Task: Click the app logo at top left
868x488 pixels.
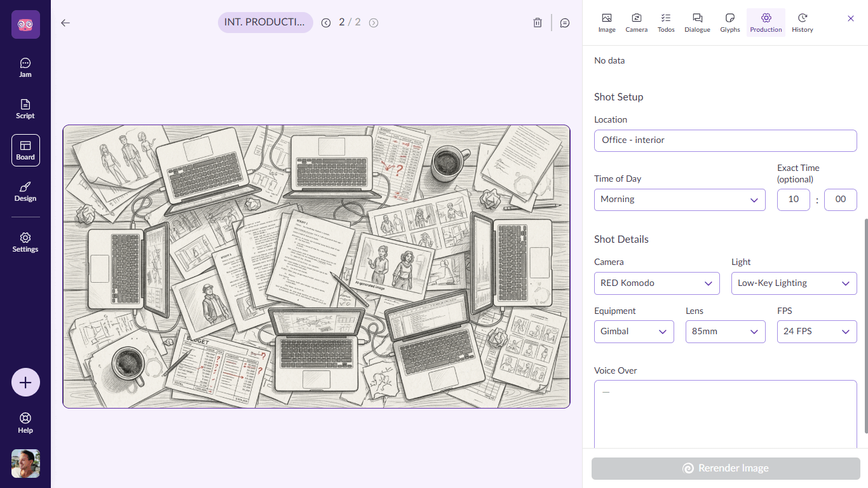Action: point(25,25)
